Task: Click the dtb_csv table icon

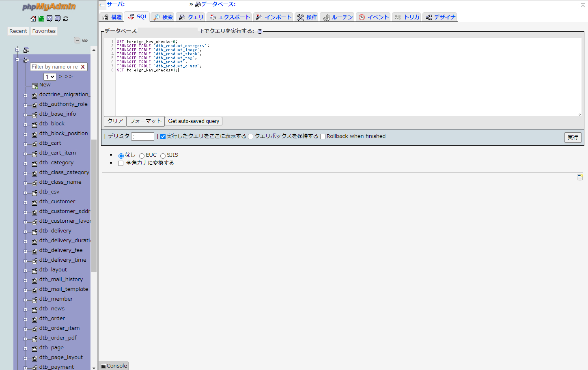Action: [35, 193]
